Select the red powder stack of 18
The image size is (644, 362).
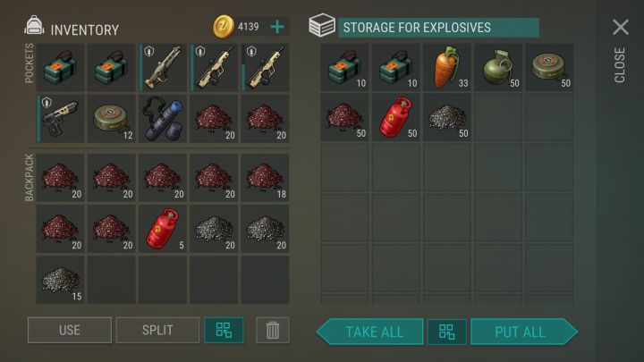click(265, 178)
